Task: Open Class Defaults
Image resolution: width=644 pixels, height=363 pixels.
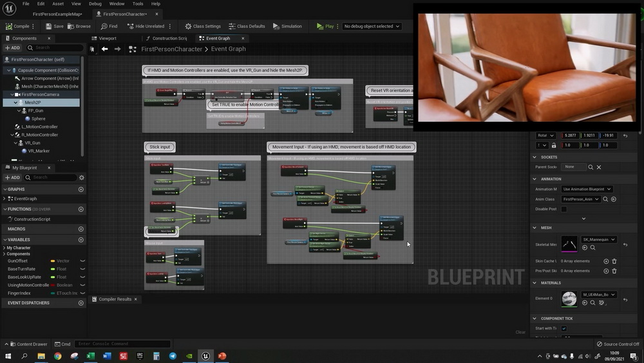Action: [247, 26]
